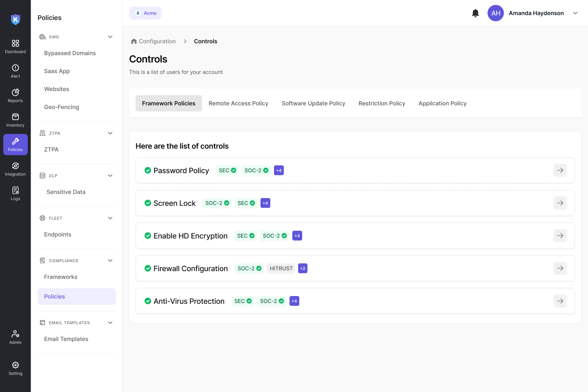588x392 pixels.
Task: Open Password Policy details arrow
Action: (x=560, y=170)
